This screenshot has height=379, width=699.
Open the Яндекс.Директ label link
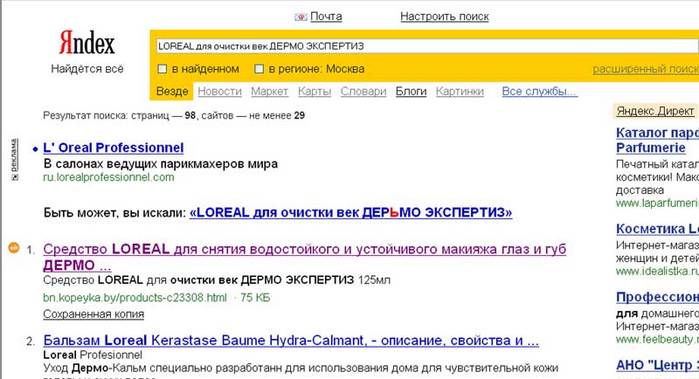655,111
